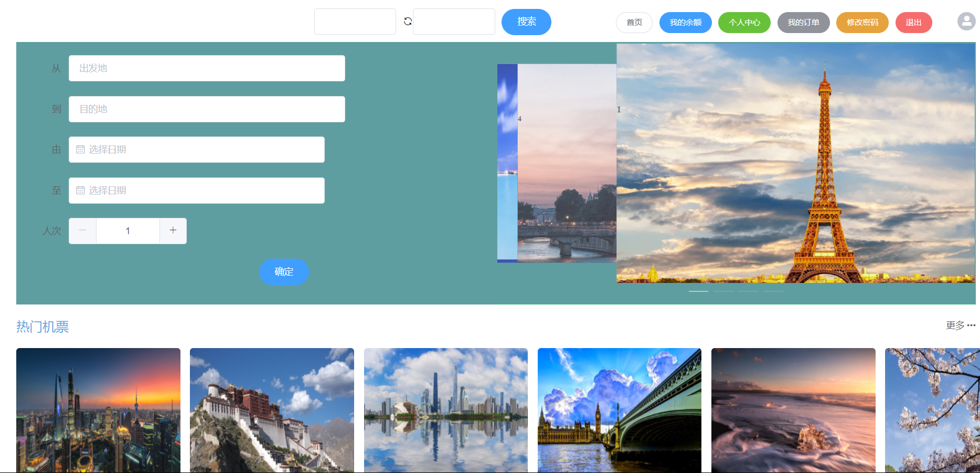Screen dimensions: 980x473
Task: Click the swap/refresh icon between search fields
Action: click(x=408, y=22)
